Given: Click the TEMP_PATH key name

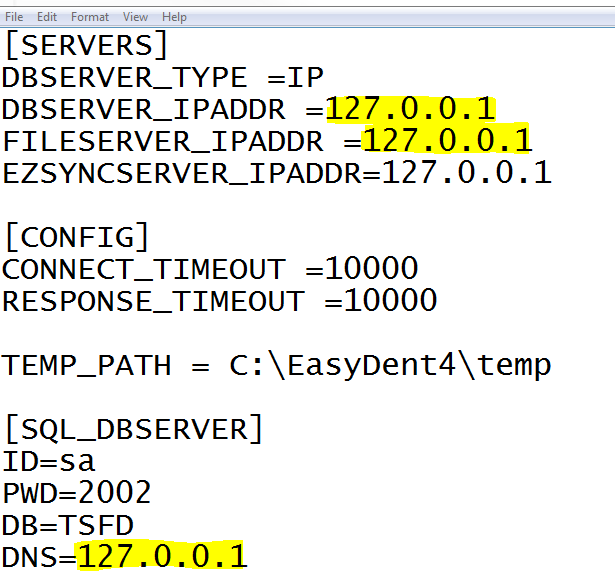Looking at the screenshot, I should [95, 365].
